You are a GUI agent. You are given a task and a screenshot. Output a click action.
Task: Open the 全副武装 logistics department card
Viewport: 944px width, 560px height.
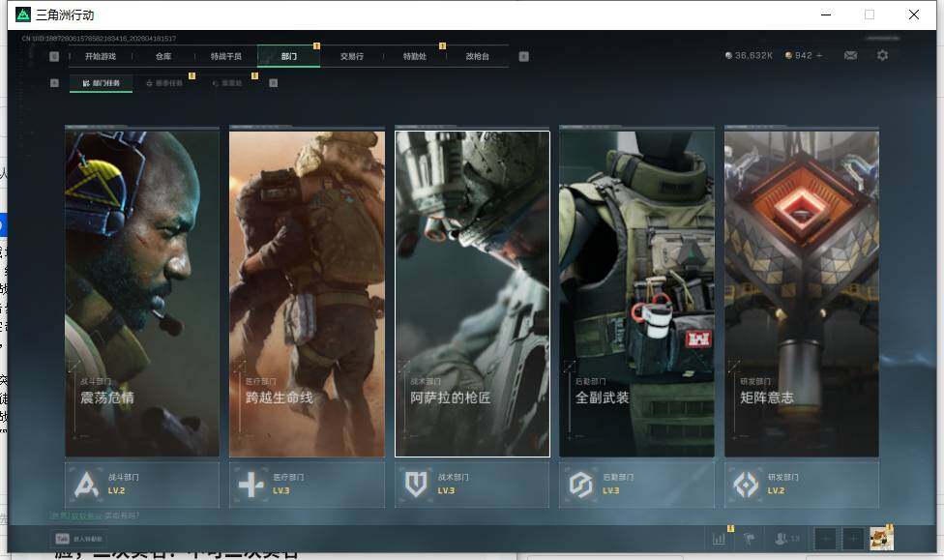tap(637, 294)
